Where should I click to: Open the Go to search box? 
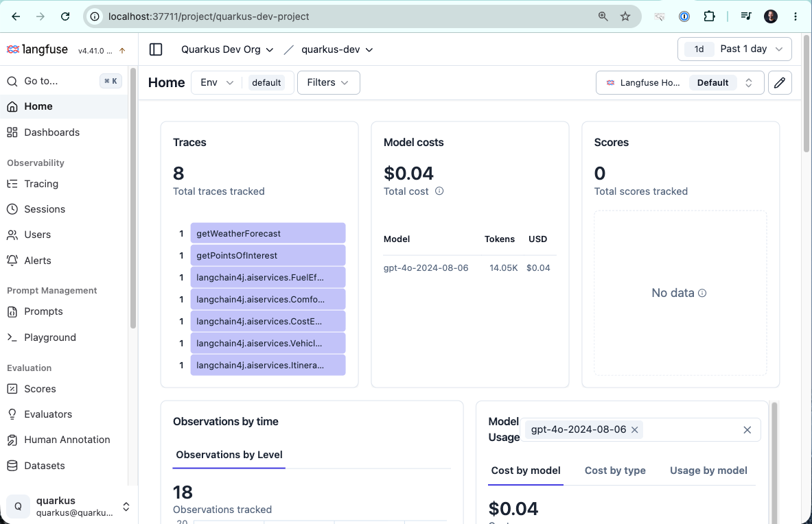(65, 81)
